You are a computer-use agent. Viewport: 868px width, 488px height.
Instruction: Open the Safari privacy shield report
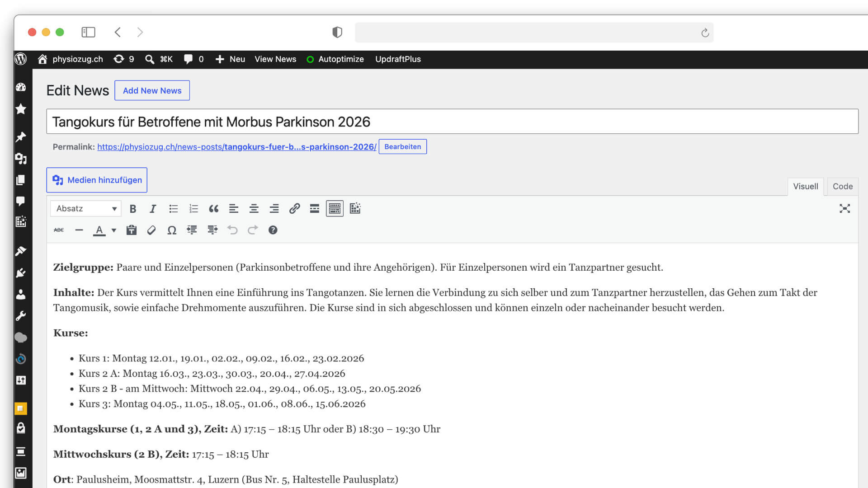click(x=337, y=32)
